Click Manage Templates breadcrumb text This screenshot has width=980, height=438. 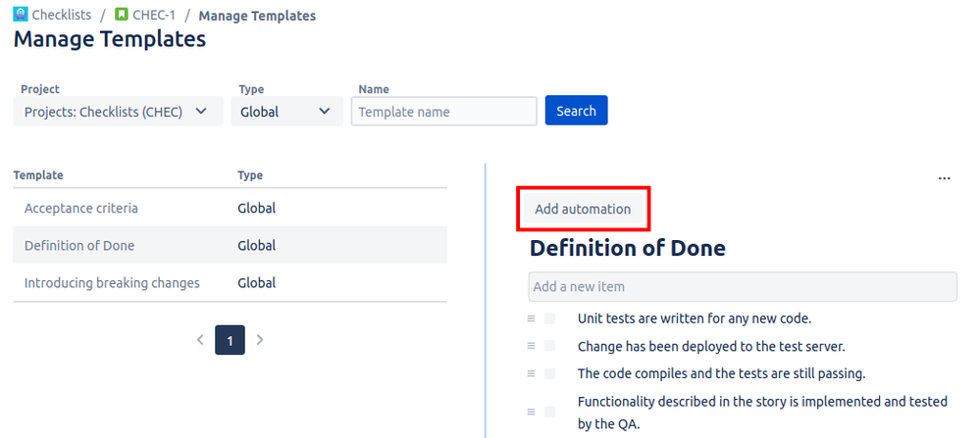[x=257, y=16]
